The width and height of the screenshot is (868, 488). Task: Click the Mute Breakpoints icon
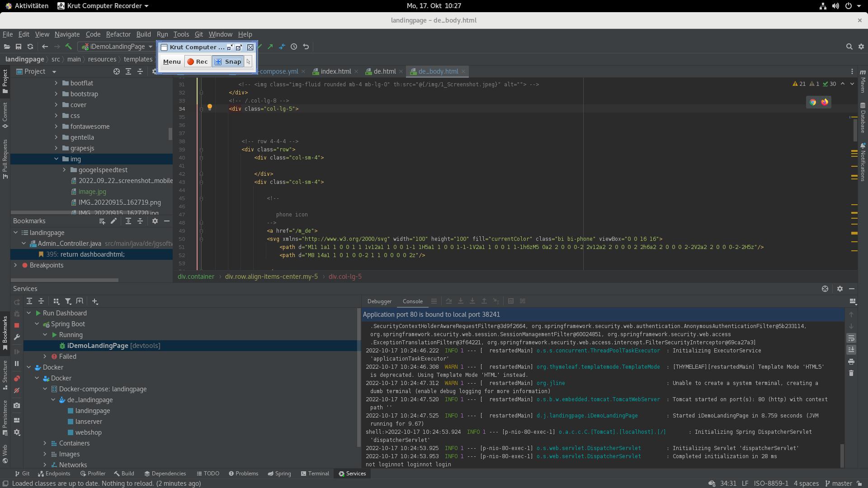pos(17,390)
